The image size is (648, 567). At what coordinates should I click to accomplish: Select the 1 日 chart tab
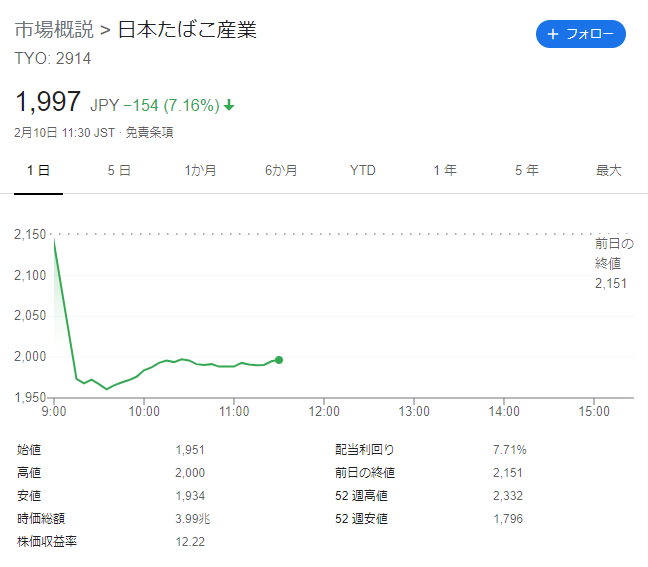(x=38, y=170)
